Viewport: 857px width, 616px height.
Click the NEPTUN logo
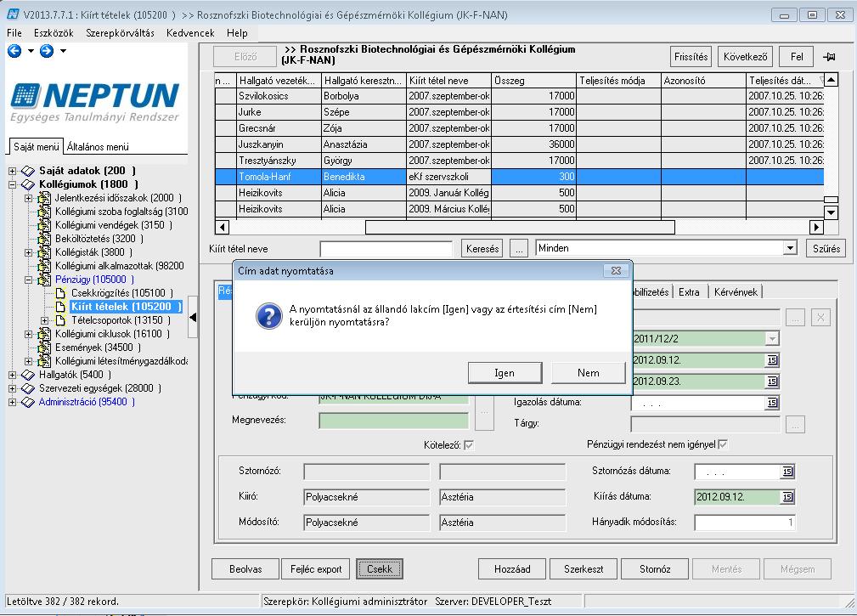pos(94,102)
